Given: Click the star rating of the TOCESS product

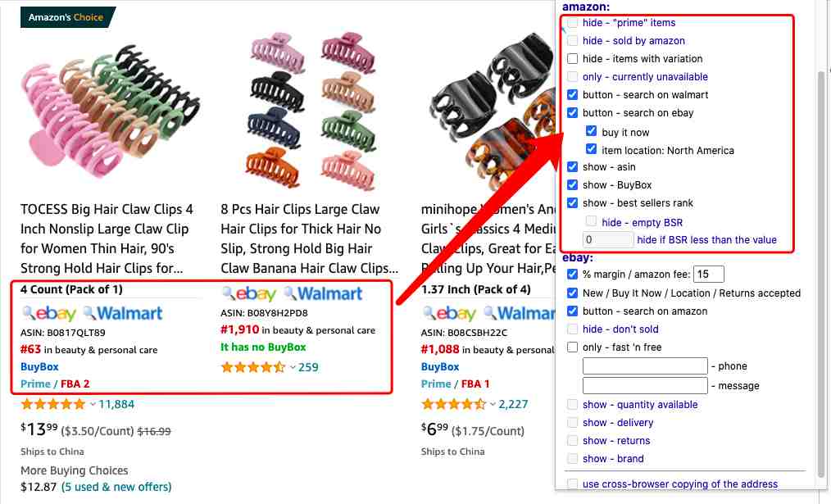Looking at the screenshot, I should click(53, 404).
